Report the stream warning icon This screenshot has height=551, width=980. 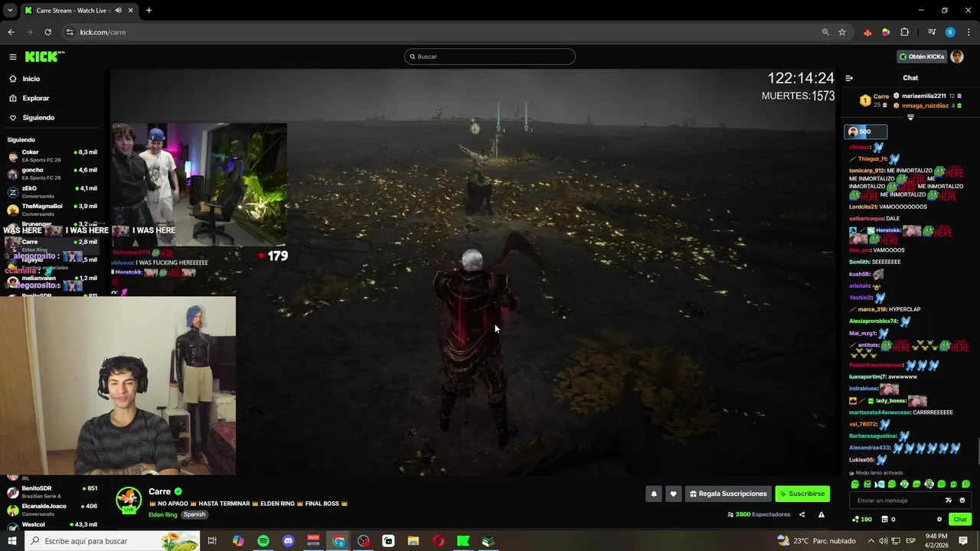point(822,514)
